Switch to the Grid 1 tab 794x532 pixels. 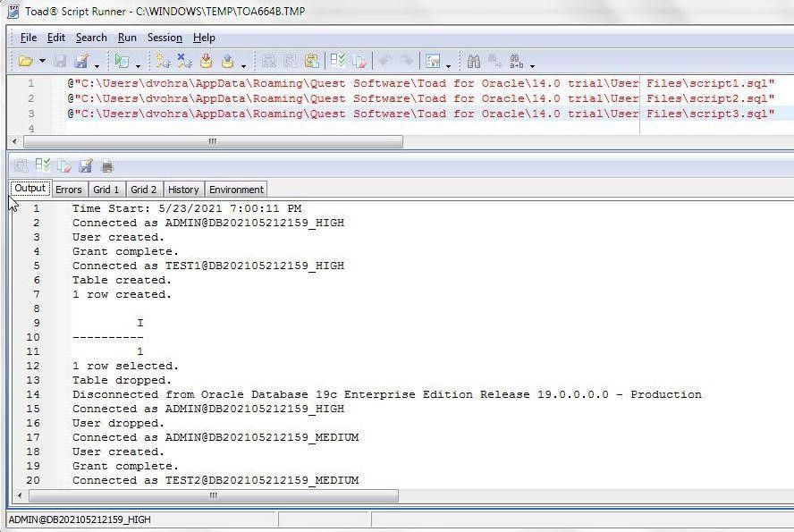tap(106, 190)
